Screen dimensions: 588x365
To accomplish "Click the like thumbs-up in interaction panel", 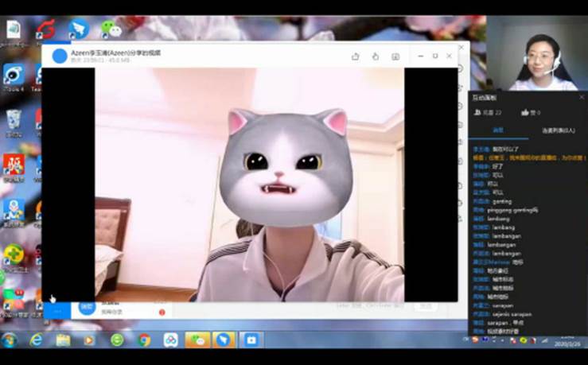I will tap(524, 113).
